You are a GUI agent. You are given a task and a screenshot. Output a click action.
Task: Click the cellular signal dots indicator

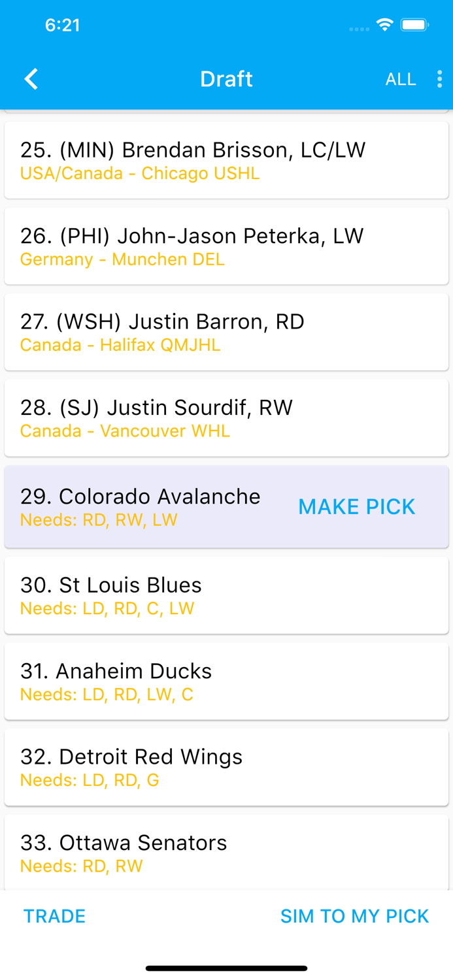pyautogui.click(x=359, y=27)
